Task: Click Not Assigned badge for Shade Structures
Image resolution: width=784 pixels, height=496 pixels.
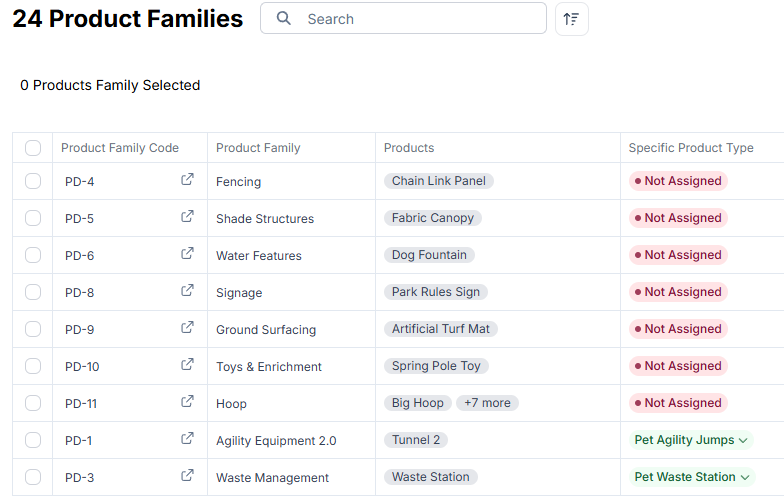Action: 678,218
